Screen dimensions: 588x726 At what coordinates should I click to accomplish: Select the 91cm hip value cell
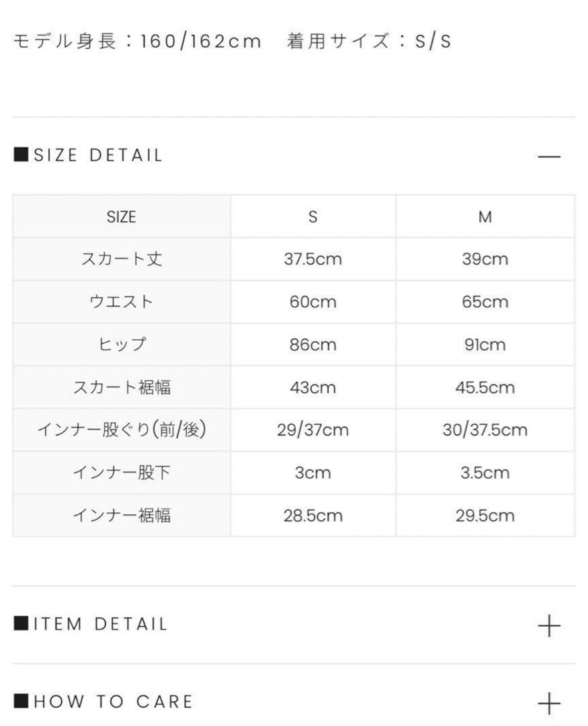[x=485, y=344]
